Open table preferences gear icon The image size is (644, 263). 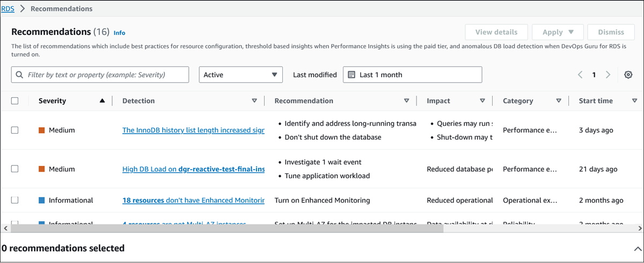click(628, 75)
